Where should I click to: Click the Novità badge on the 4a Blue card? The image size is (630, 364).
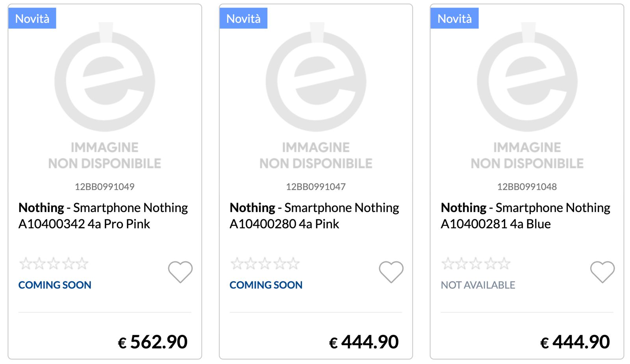pyautogui.click(x=455, y=18)
